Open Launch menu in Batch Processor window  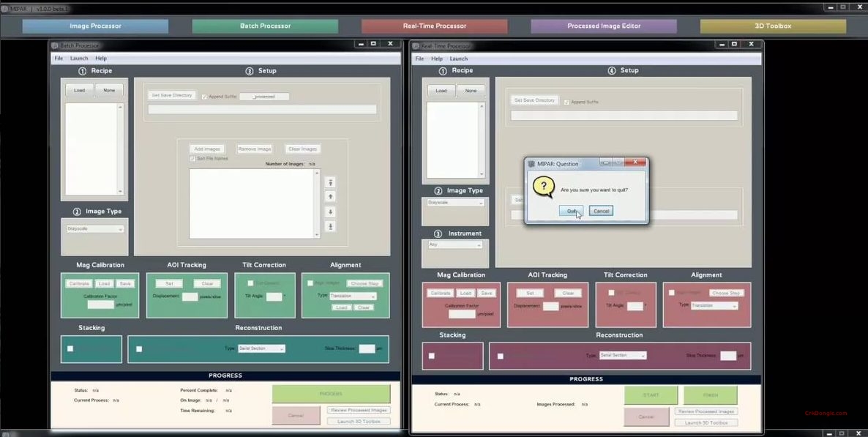(x=79, y=58)
